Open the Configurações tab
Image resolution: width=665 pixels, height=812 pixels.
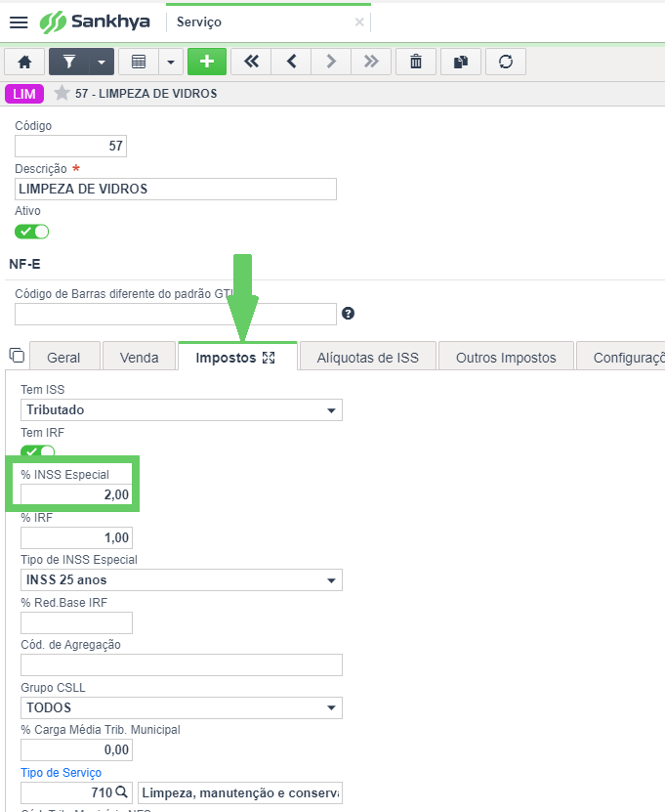pyautogui.click(x=620, y=358)
